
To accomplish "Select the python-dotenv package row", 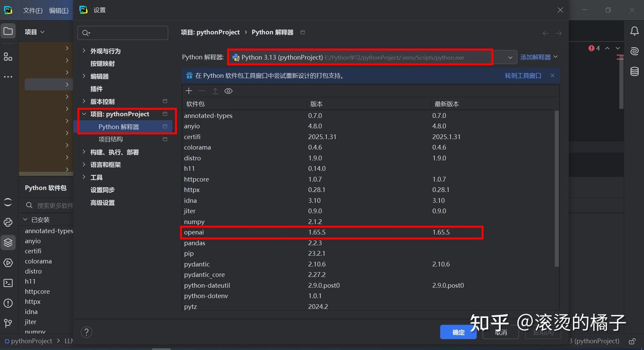I will point(368,296).
